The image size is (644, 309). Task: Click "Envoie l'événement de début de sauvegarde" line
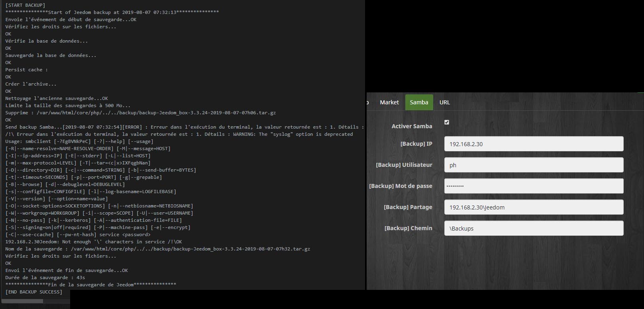click(x=71, y=20)
